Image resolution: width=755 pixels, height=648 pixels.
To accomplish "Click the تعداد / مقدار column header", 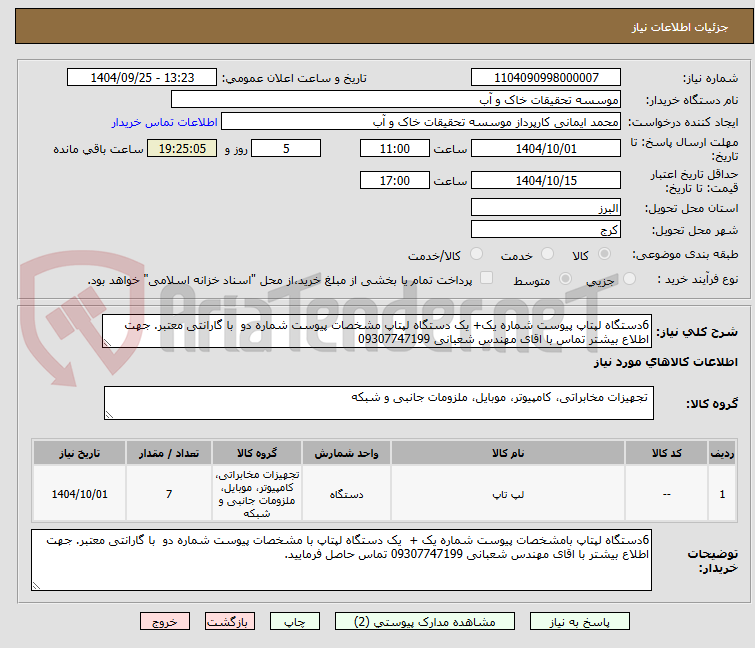I will click(169, 453).
